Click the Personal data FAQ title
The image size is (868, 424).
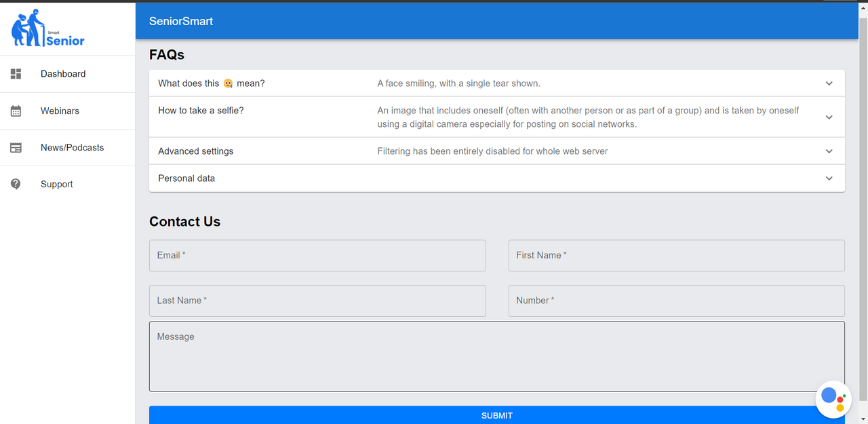pos(186,178)
